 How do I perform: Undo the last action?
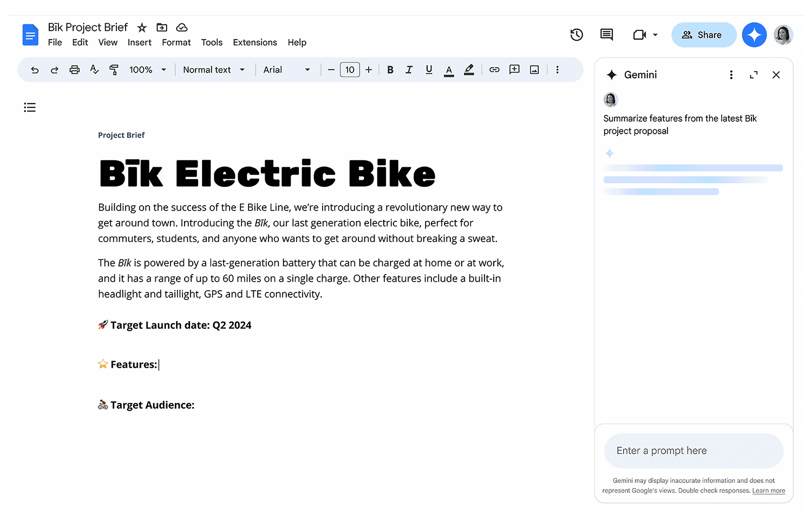pyautogui.click(x=35, y=70)
